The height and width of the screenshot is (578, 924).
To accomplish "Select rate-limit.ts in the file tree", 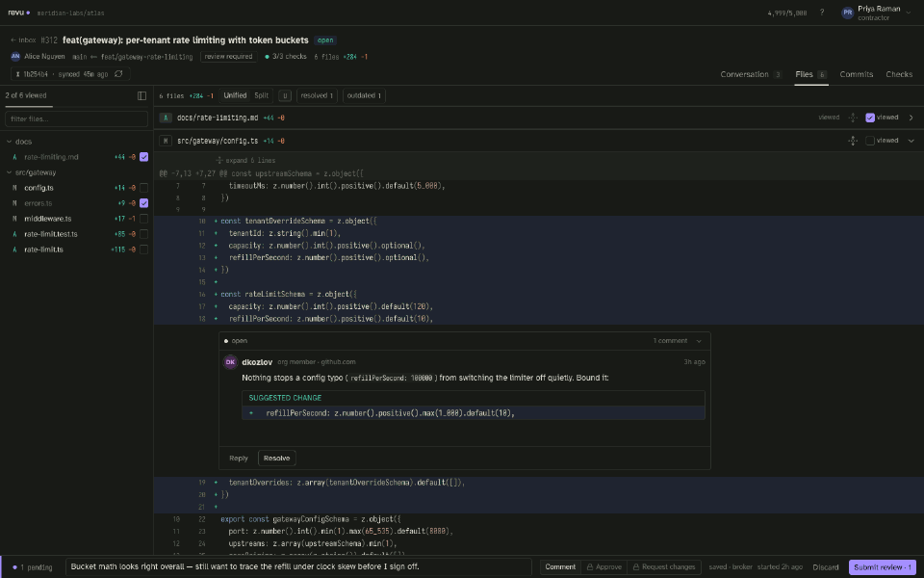I will (43, 250).
